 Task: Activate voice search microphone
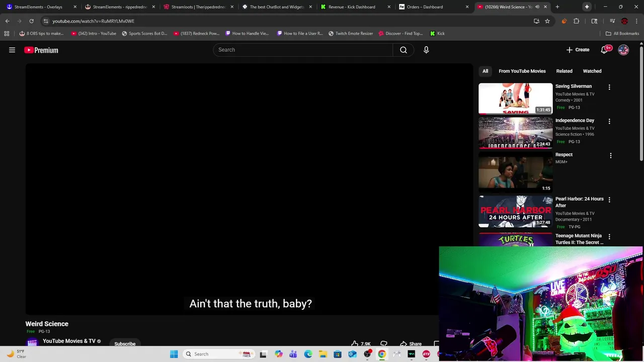point(426,50)
